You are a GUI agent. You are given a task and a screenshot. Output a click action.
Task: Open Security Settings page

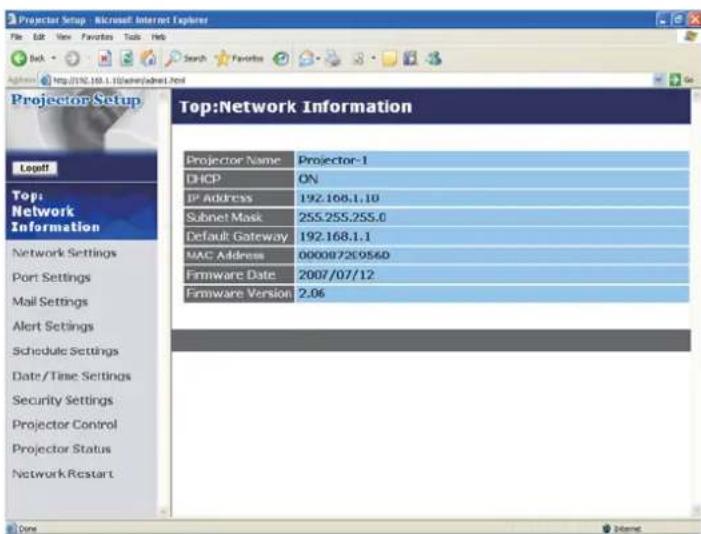pos(63,400)
